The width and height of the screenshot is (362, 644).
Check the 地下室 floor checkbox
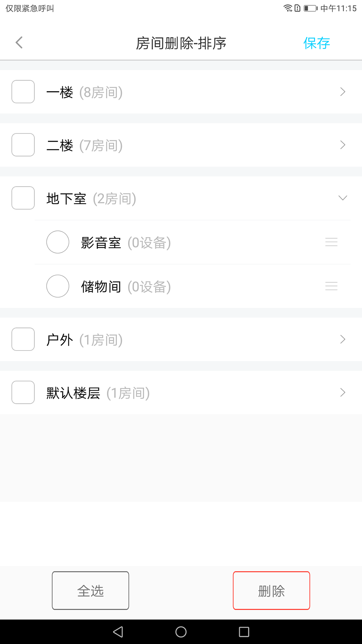[x=23, y=198]
